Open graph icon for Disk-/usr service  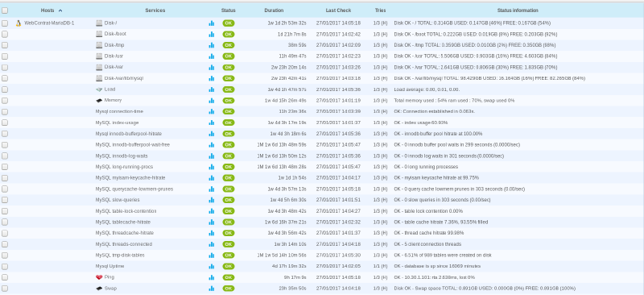[x=212, y=56]
